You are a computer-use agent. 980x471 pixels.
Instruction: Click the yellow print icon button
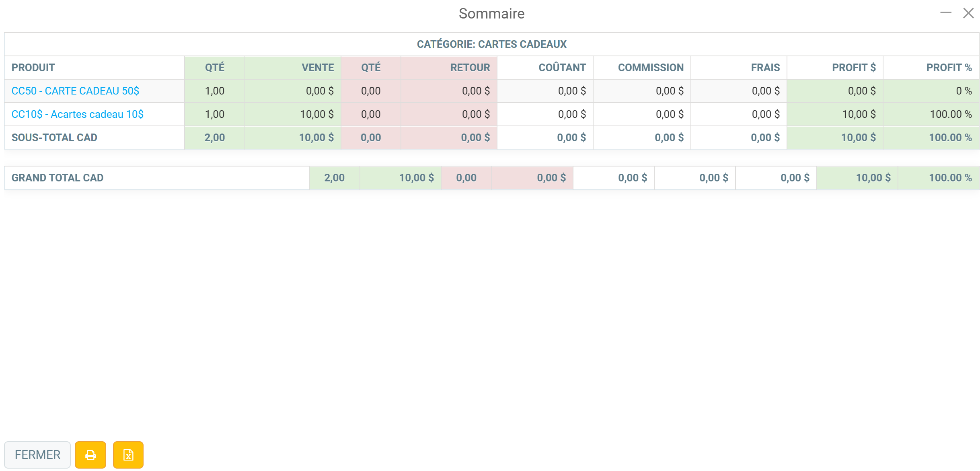(90, 455)
